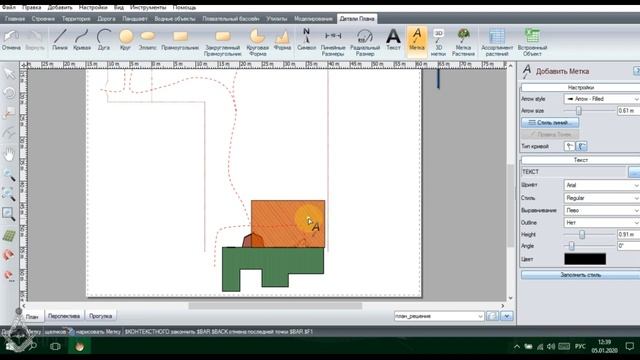Open the black Цвет color swatch
Viewport: 640px width, 360px height.
tap(585, 259)
